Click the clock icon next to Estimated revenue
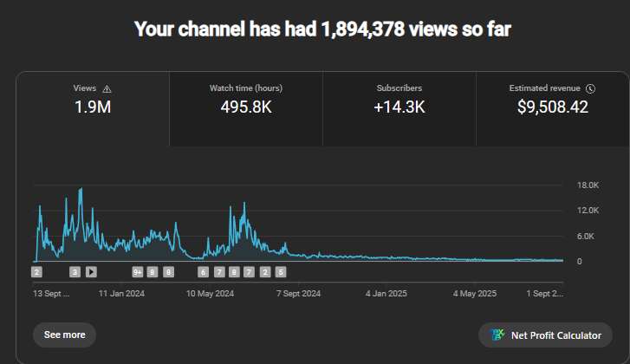This screenshot has width=630, height=364. point(590,88)
